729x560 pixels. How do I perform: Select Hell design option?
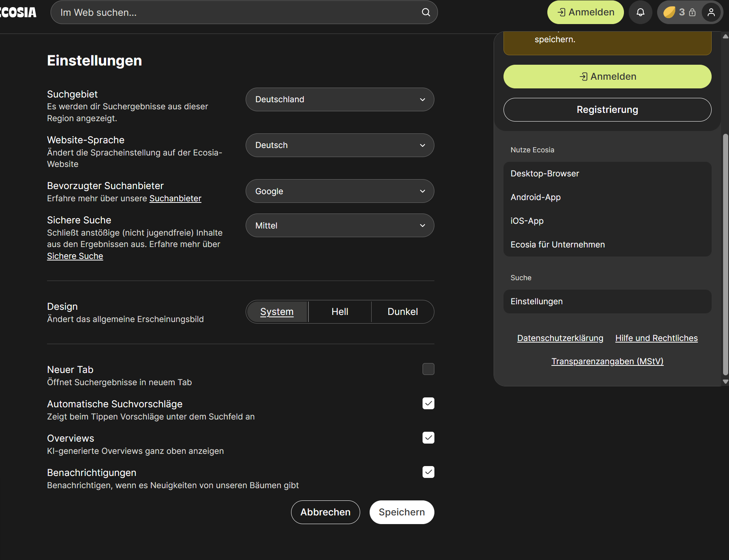[340, 312]
